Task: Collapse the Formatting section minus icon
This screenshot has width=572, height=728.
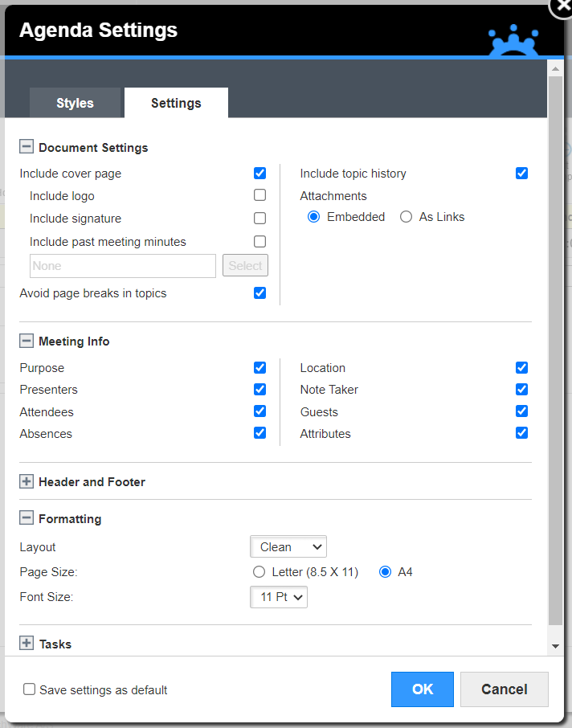Action: click(27, 517)
